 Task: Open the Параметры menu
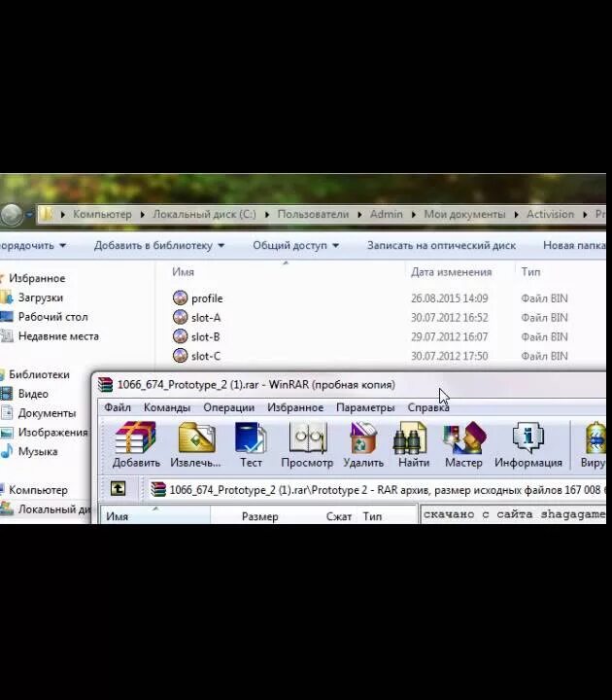tap(365, 407)
